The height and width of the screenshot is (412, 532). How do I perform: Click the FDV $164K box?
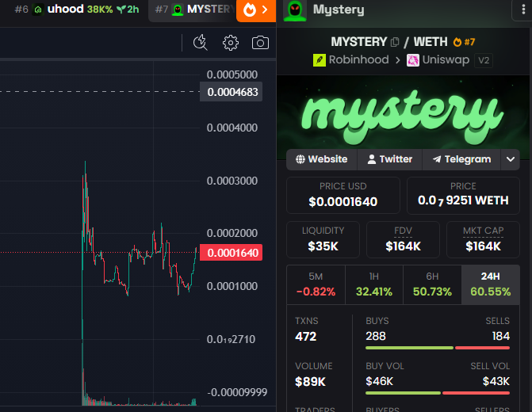click(403, 239)
